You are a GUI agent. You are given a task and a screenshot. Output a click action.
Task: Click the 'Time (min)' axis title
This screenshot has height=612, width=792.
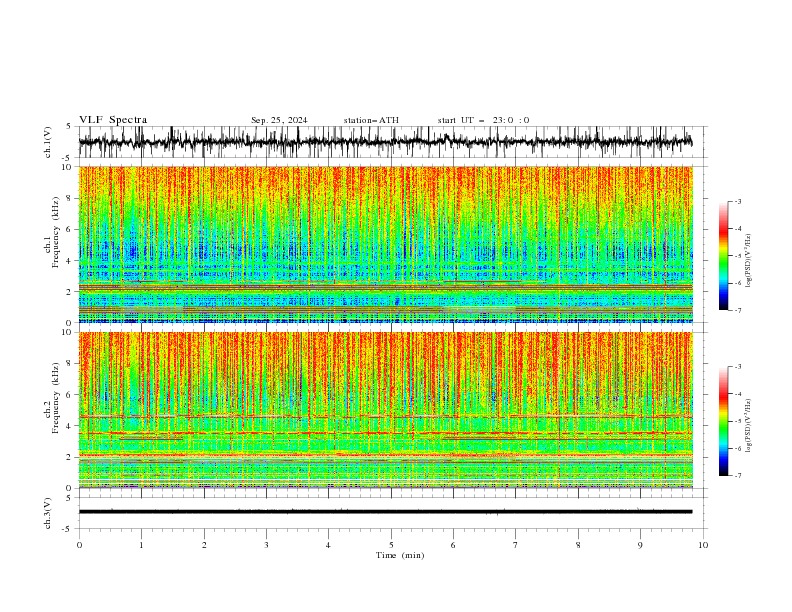400,555
